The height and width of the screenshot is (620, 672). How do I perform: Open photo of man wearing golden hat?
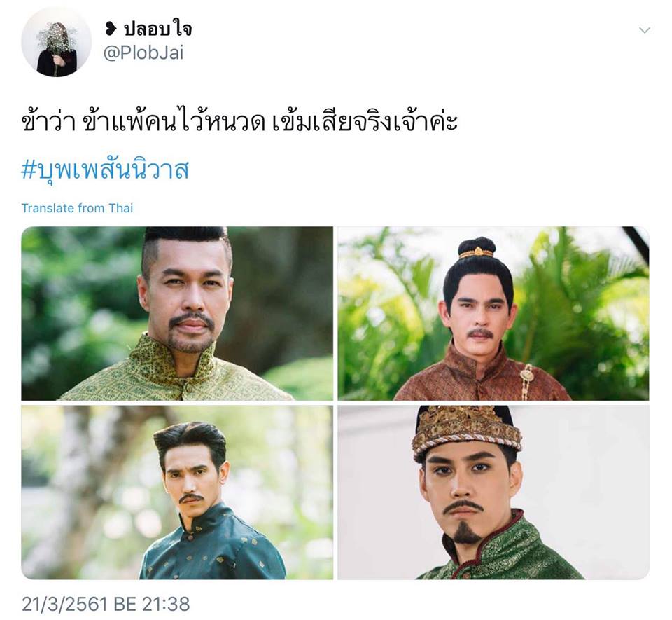493,492
